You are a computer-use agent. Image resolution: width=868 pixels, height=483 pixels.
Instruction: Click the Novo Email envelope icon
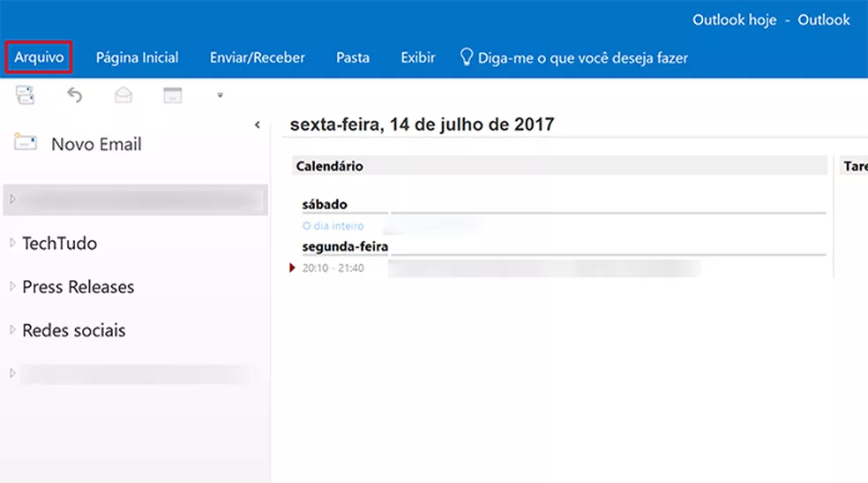(x=26, y=142)
